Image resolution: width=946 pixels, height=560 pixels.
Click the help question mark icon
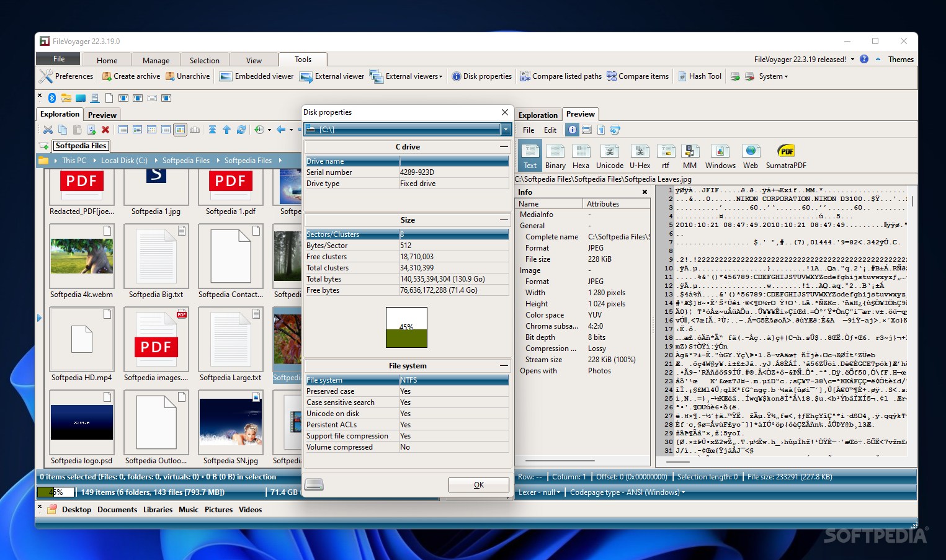point(863,59)
